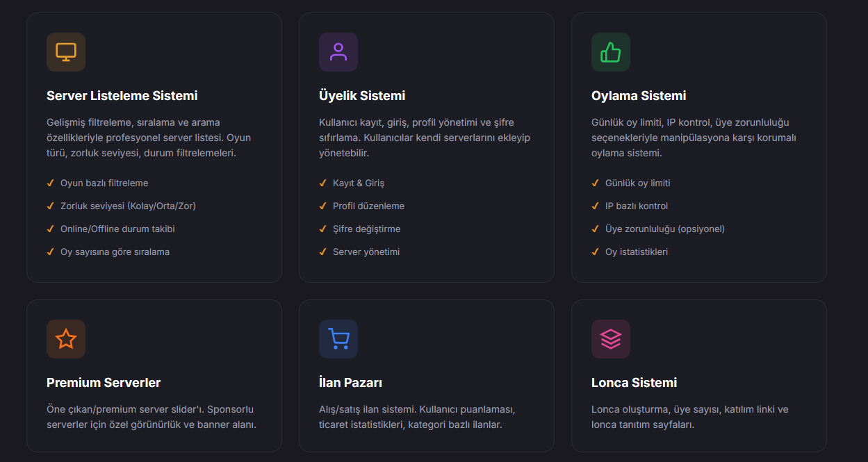The image size is (868, 462).
Task: Open the Server Listeleme Sistemi heading
Action: tap(122, 96)
